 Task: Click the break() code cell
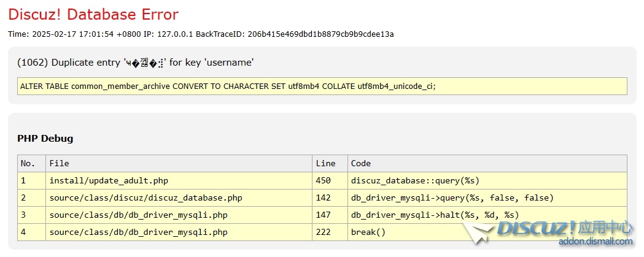point(368,232)
